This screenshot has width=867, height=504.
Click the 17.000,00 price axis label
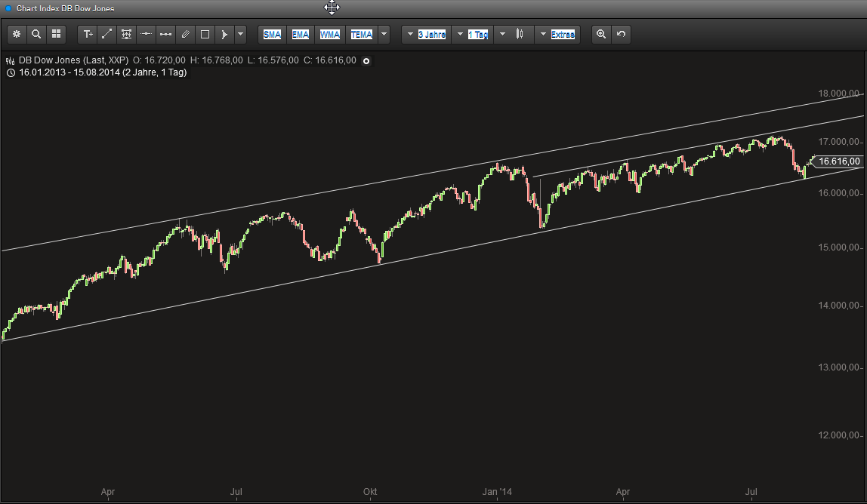[x=839, y=142]
